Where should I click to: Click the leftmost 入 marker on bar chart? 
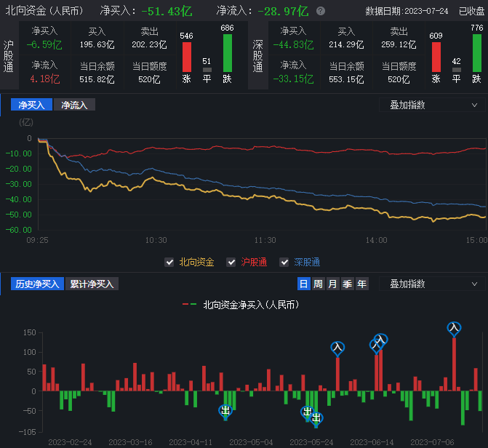point(337,348)
